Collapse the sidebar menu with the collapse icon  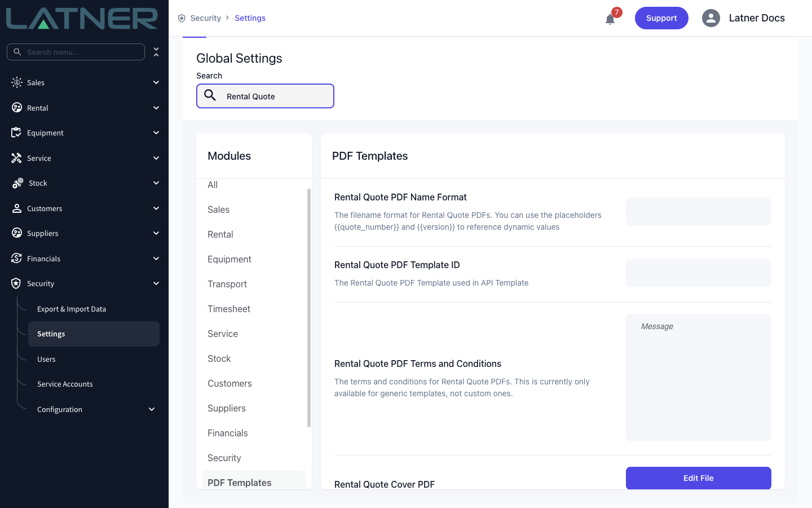(156, 52)
